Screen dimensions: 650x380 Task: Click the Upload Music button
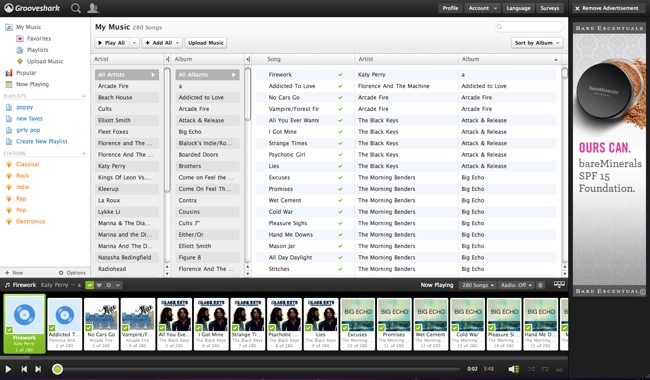click(x=206, y=43)
